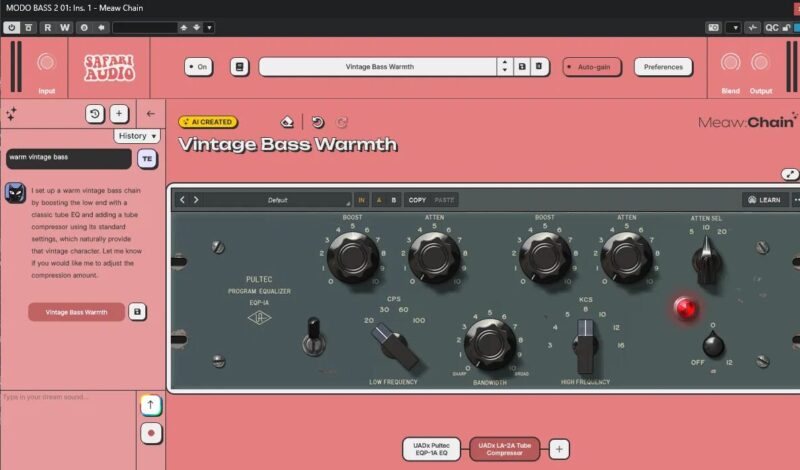The width and height of the screenshot is (800, 470).
Task: Click the host copy-settings arrow icon
Action: click(101, 28)
